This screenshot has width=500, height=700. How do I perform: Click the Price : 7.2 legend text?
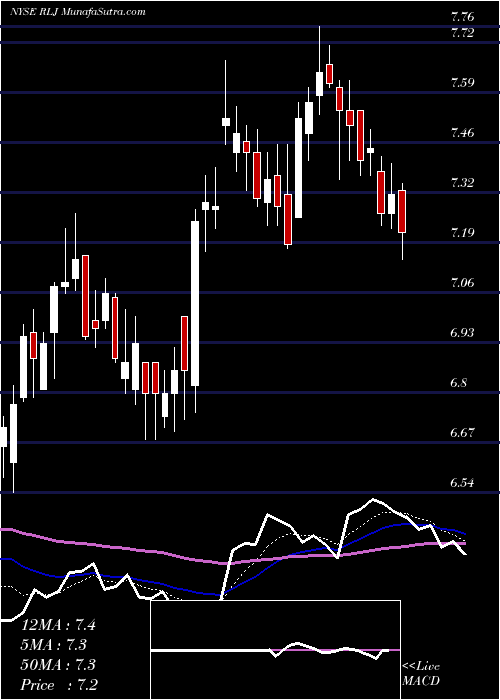point(59,685)
